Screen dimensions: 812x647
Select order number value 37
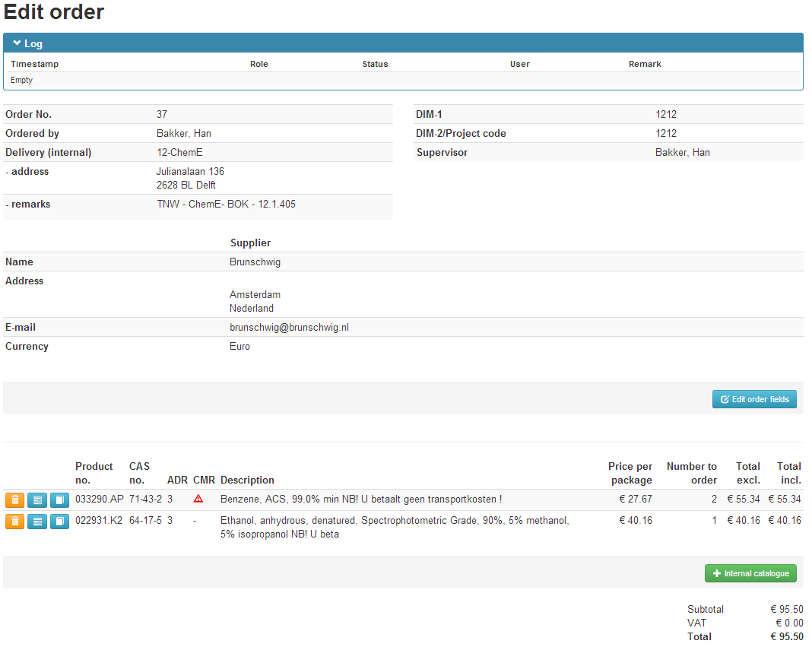click(x=162, y=115)
